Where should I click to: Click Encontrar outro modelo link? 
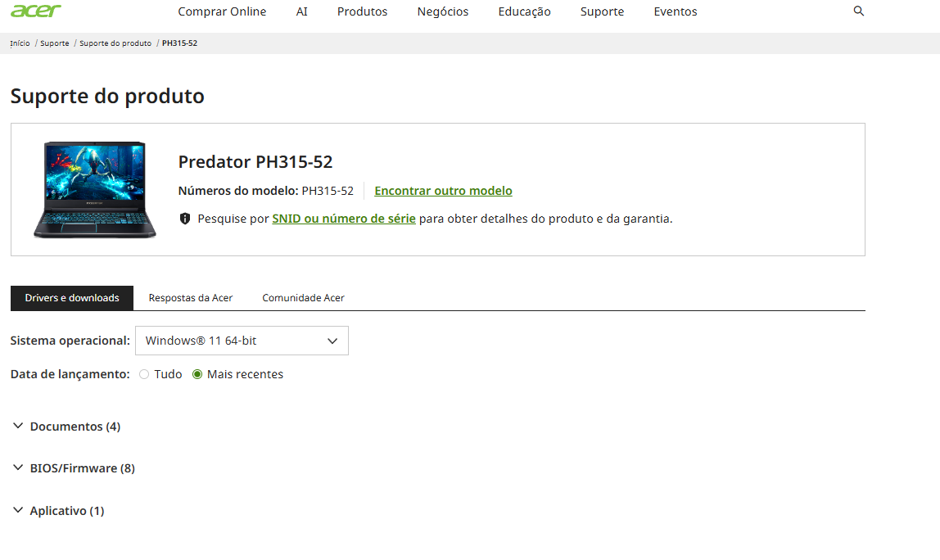(443, 191)
